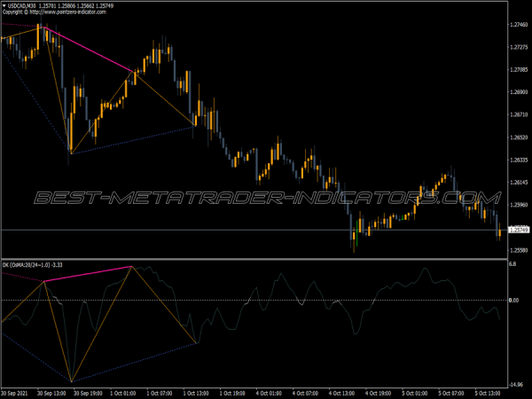Click the 1.25580 price axis label

click(519, 250)
